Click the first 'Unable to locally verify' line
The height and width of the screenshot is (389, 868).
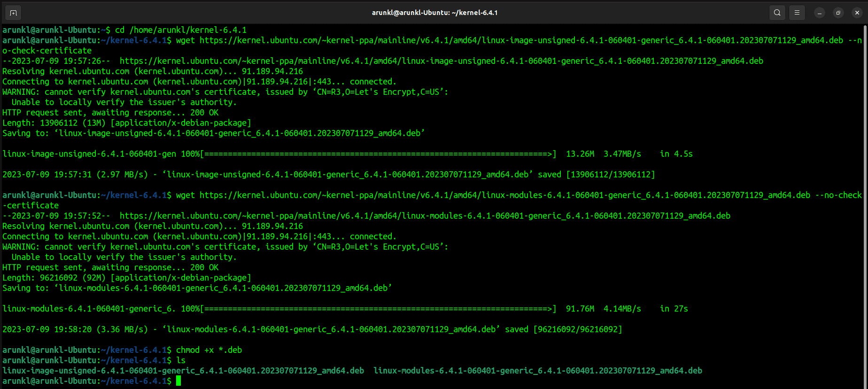124,102
